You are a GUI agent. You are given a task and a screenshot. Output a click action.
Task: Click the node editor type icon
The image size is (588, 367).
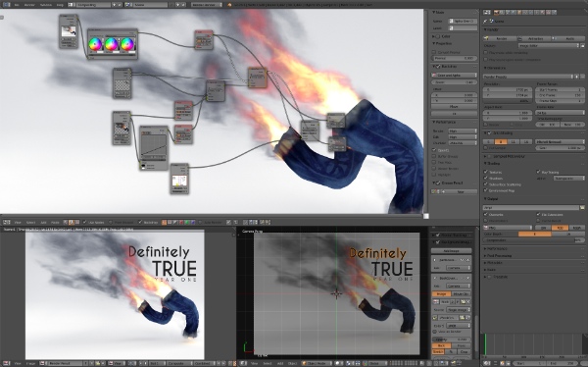(7, 223)
